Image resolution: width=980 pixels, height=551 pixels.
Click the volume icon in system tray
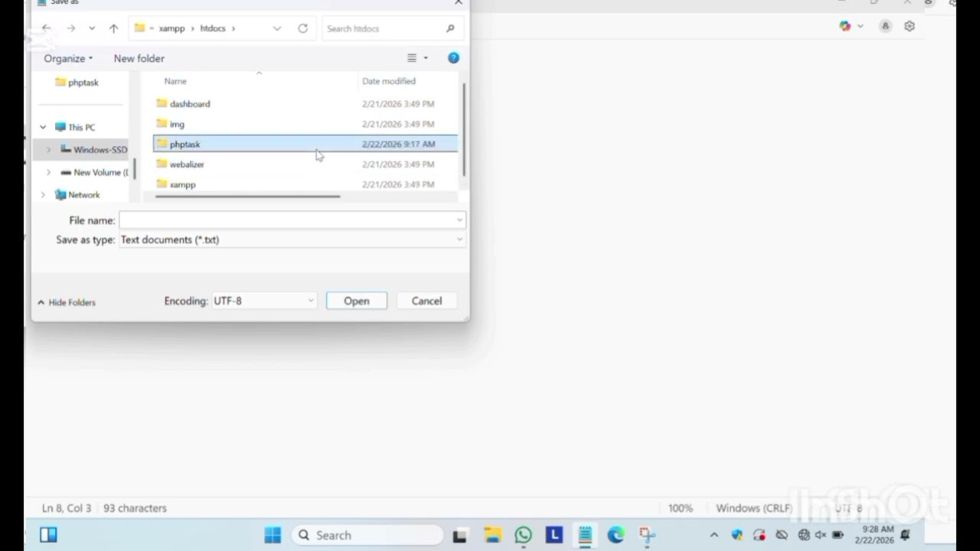point(822,535)
